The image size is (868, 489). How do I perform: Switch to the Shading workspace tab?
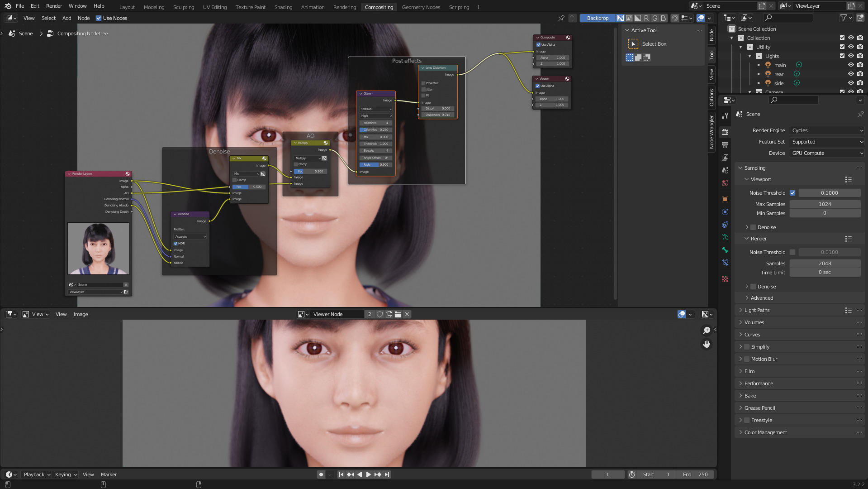tap(283, 7)
